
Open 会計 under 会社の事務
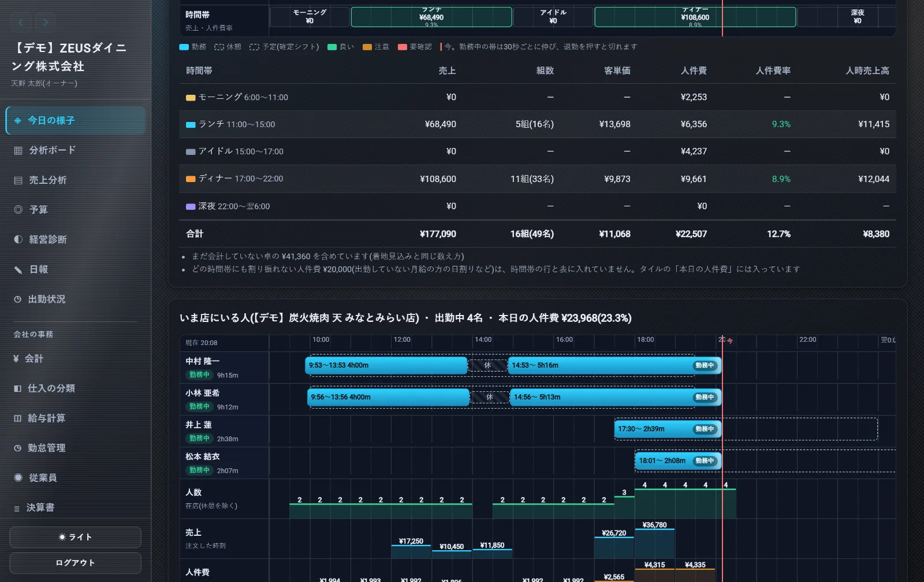pos(76,359)
